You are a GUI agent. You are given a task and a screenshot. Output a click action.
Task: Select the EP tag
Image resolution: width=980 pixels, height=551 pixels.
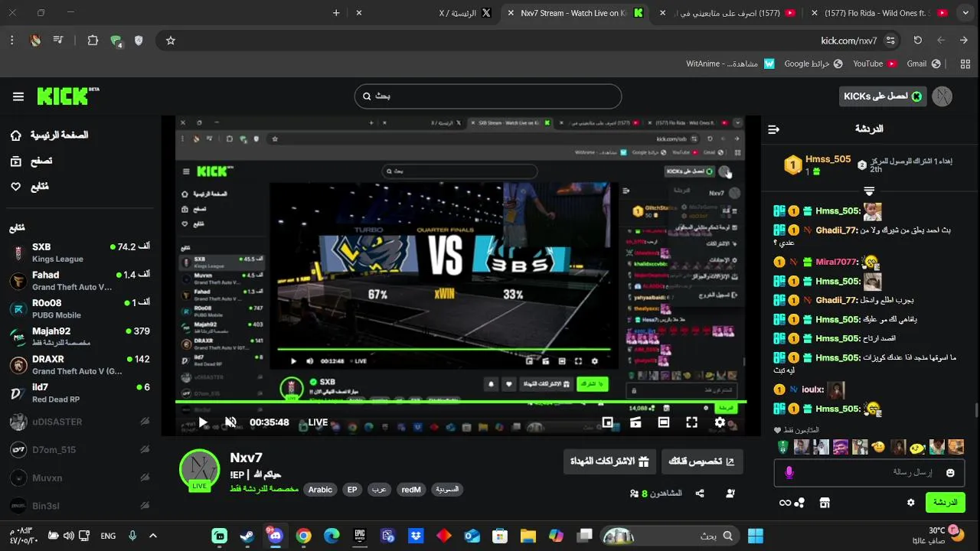352,490
